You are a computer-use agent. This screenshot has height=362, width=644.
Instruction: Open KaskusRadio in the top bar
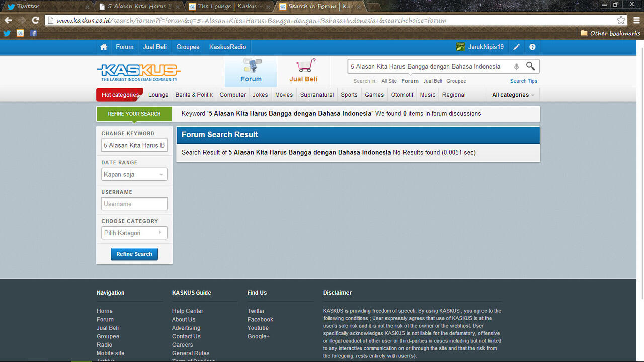[x=227, y=47]
